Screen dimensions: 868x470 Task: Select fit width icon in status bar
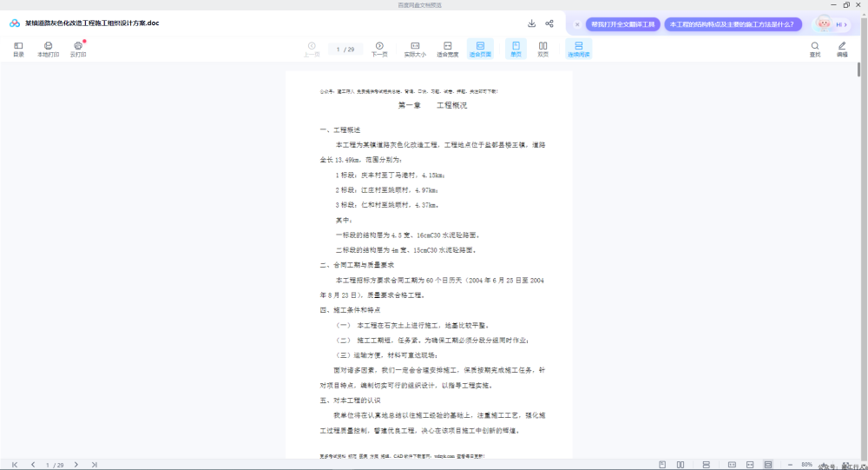[x=750, y=465]
